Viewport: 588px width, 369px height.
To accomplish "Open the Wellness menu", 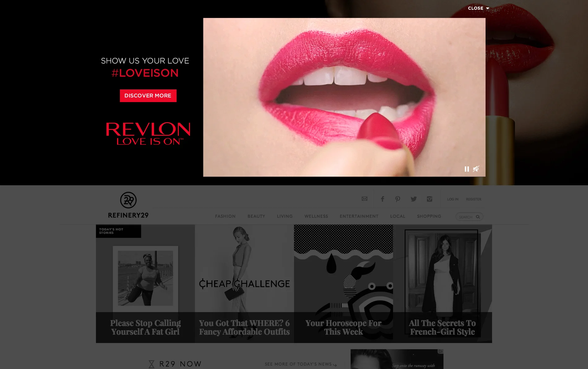I will tap(316, 216).
